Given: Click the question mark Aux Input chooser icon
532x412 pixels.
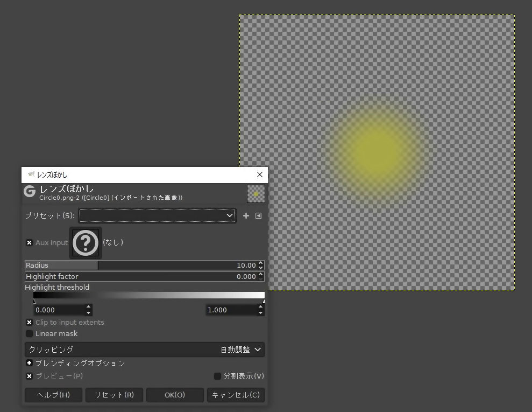Looking at the screenshot, I should [85, 243].
